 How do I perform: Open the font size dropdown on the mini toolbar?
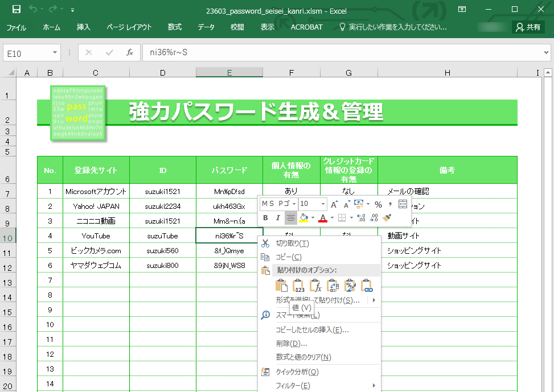(x=323, y=204)
